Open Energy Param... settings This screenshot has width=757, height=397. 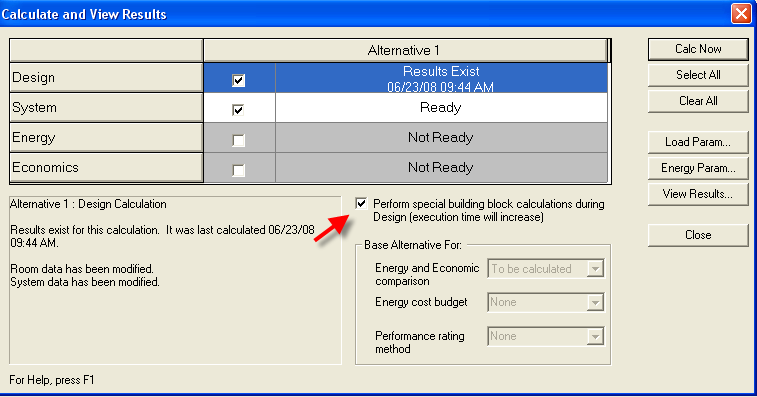(698, 168)
